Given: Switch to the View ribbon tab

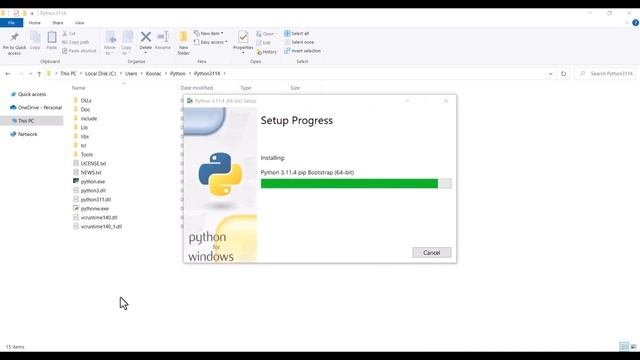Looking at the screenshot, I should point(79,23).
